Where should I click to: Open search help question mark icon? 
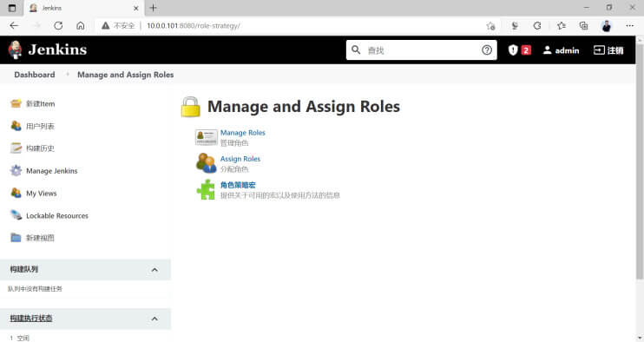coord(487,50)
